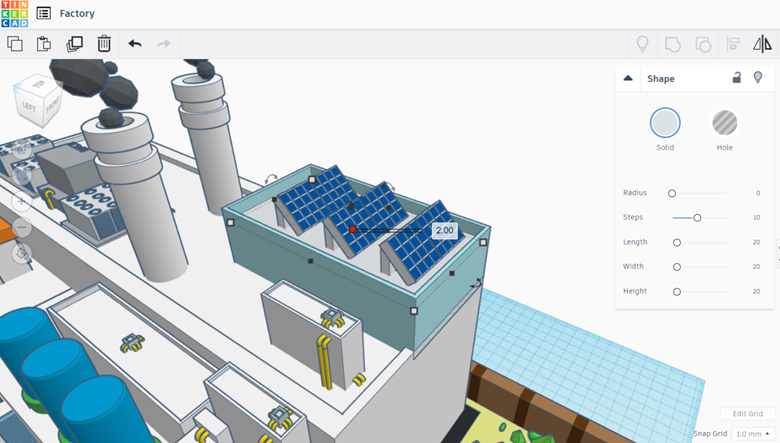This screenshot has width=780, height=443.
Task: Click the red dimension handle on the solar panel
Action: 353,229
